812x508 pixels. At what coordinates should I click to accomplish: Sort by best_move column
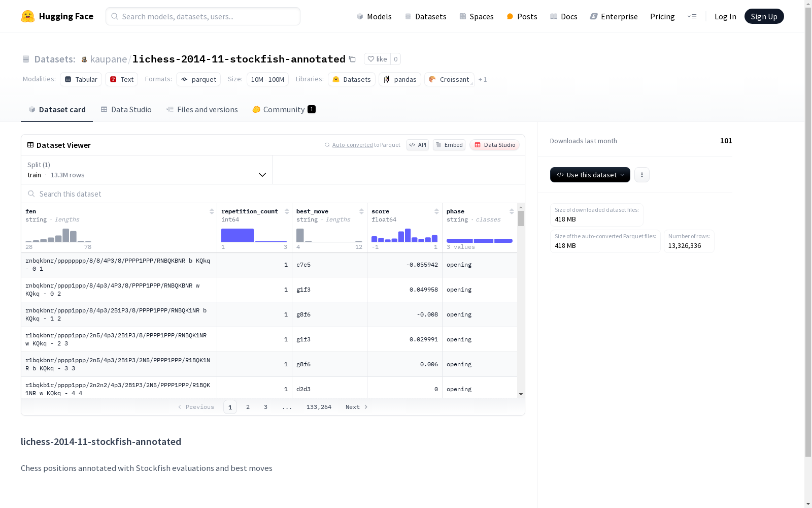click(x=361, y=211)
